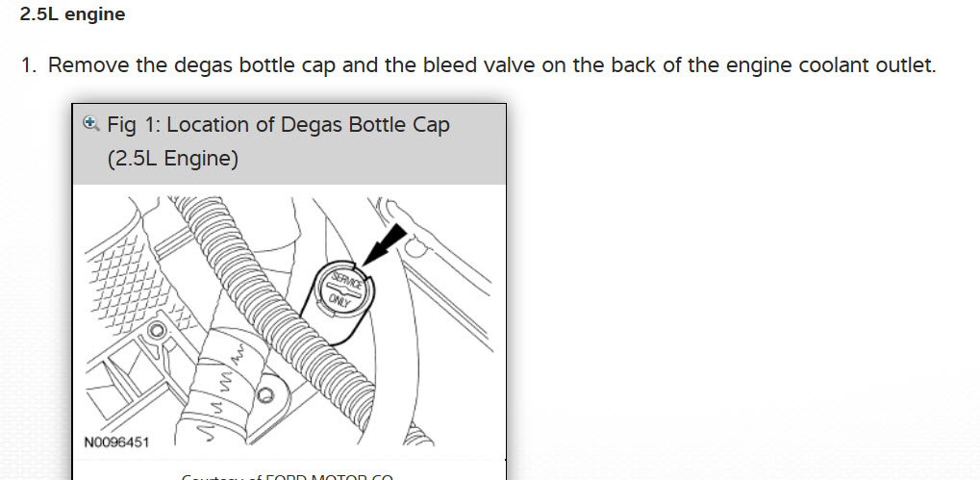Select the '(2.5L Engine)' figure subtitle line
Image resolution: width=980 pixels, height=480 pixels.
pos(173,158)
